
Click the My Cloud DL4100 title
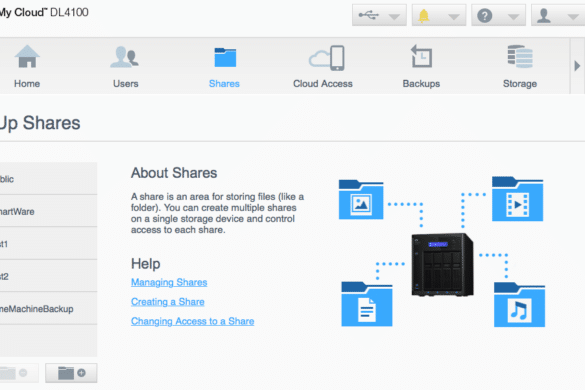tap(44, 12)
